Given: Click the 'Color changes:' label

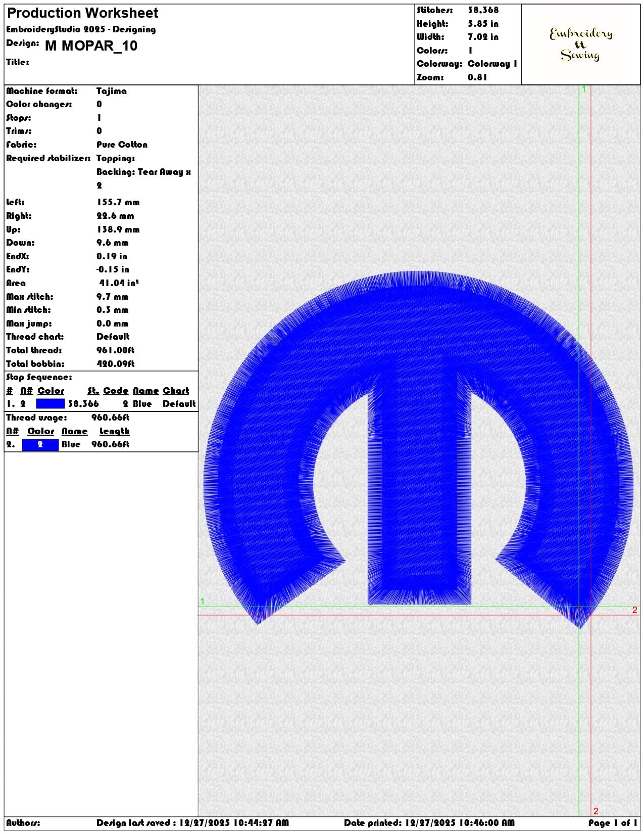Looking at the screenshot, I should tap(39, 104).
